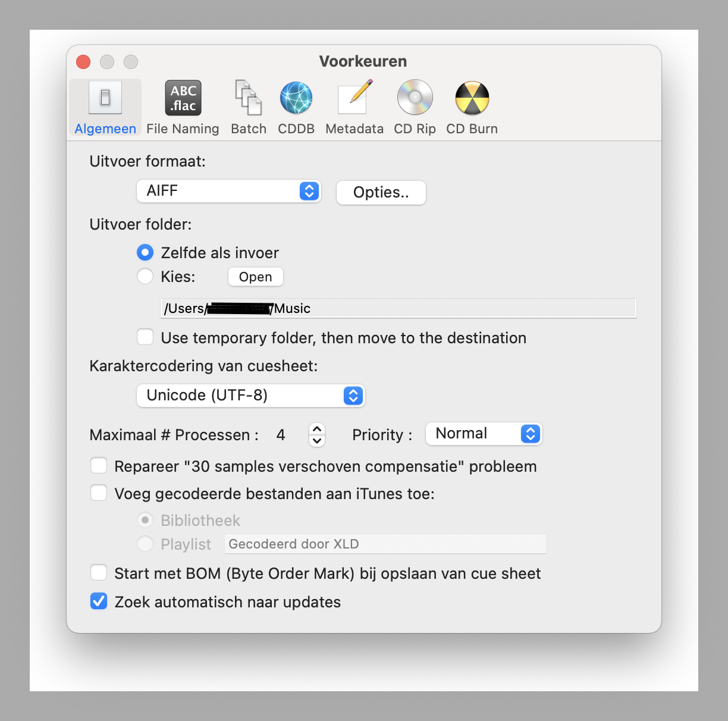Enable 'Start met BOM' checkbox
The width and height of the screenshot is (728, 721).
pyautogui.click(x=99, y=573)
